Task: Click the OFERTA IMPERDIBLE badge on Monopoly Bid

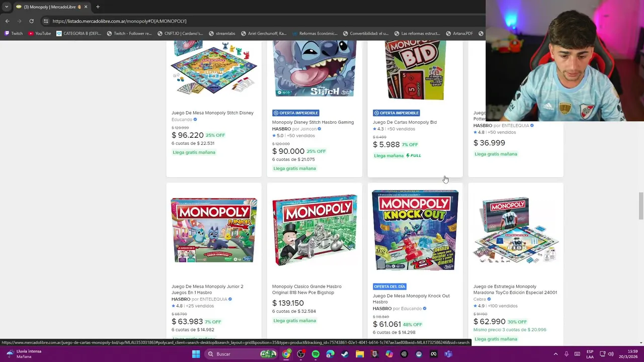Action: point(396,113)
